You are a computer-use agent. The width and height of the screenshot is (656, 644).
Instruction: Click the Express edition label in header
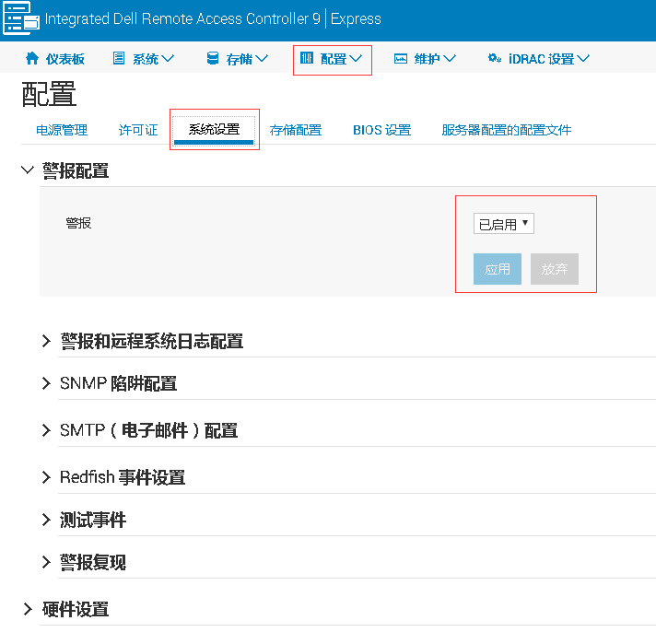point(356,18)
